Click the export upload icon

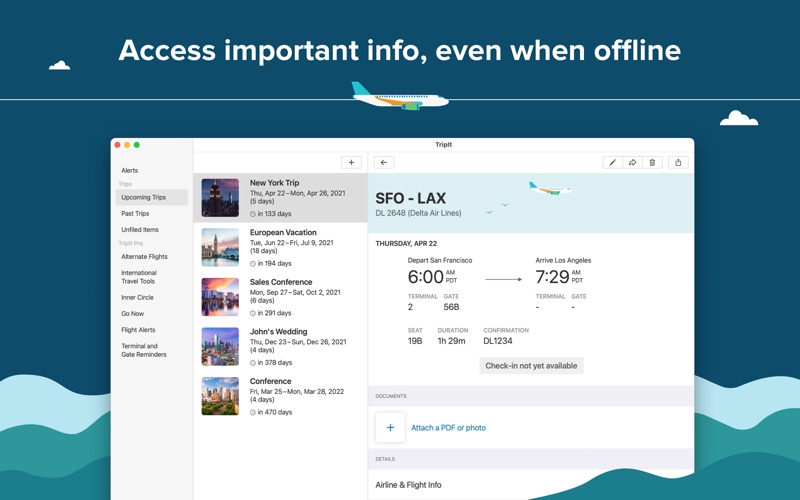coord(678,162)
